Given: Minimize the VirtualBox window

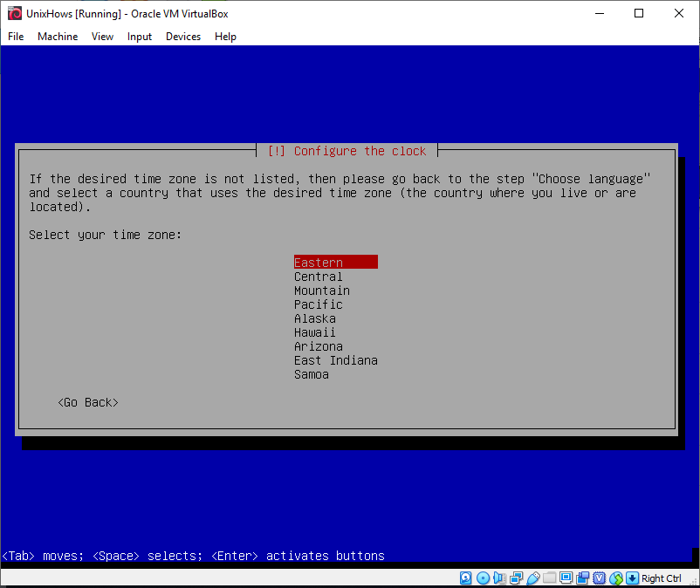Looking at the screenshot, I should pos(600,13).
